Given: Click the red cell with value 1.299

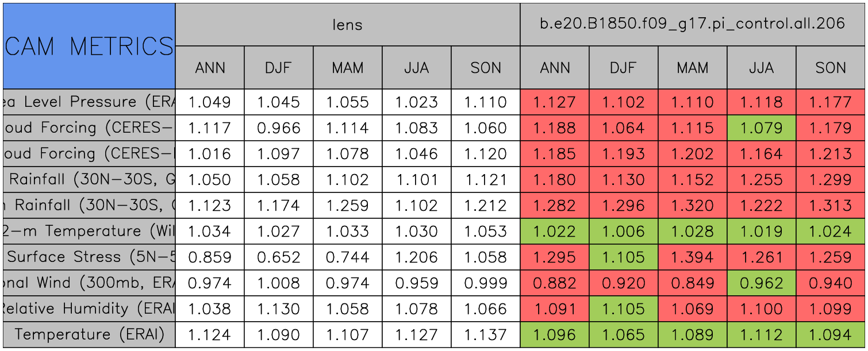Looking at the screenshot, I should click(831, 180).
